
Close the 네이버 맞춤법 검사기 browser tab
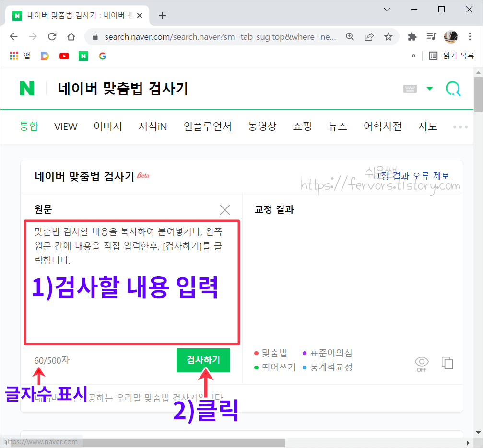pos(140,15)
